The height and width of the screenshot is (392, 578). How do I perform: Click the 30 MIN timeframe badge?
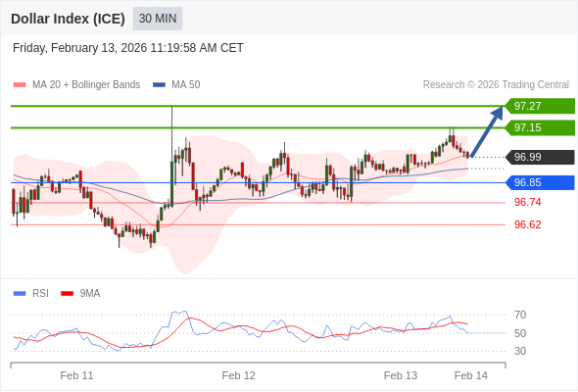[x=158, y=19]
